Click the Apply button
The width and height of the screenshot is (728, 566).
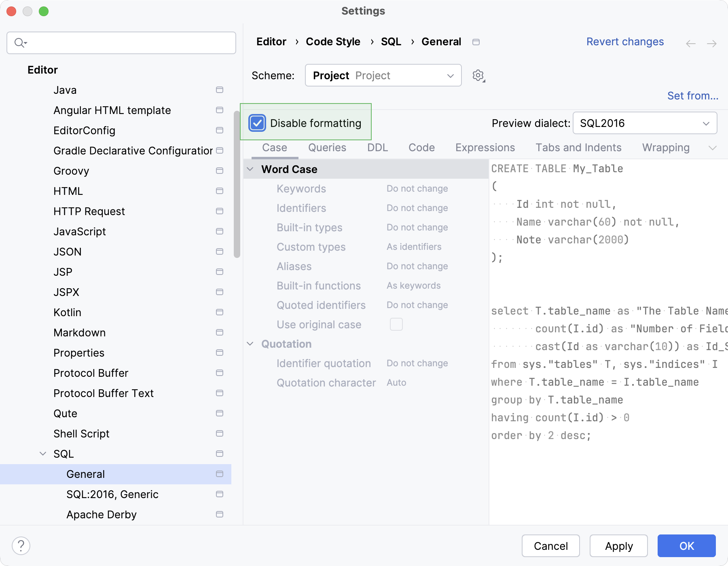click(x=618, y=546)
